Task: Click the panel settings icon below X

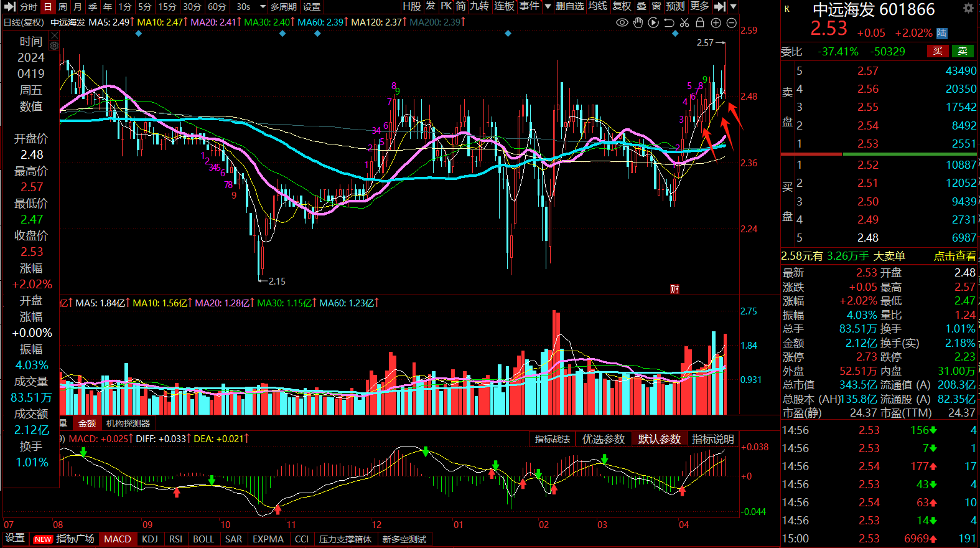Action: tap(54, 45)
